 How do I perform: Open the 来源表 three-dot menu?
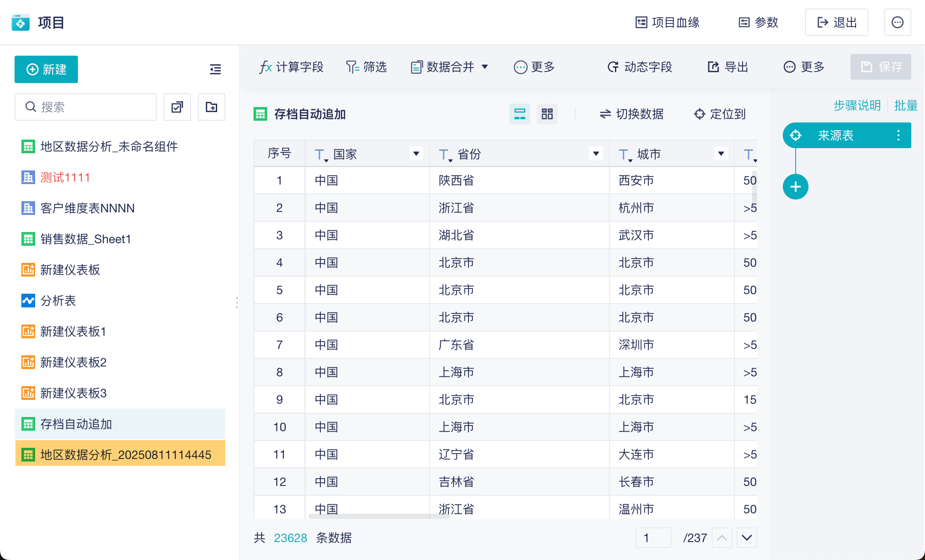pyautogui.click(x=898, y=136)
